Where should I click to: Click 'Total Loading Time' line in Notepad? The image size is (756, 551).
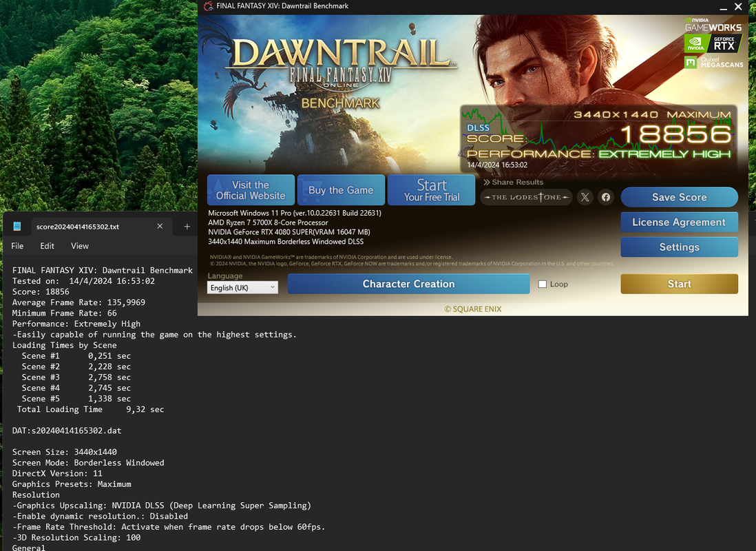(x=91, y=409)
